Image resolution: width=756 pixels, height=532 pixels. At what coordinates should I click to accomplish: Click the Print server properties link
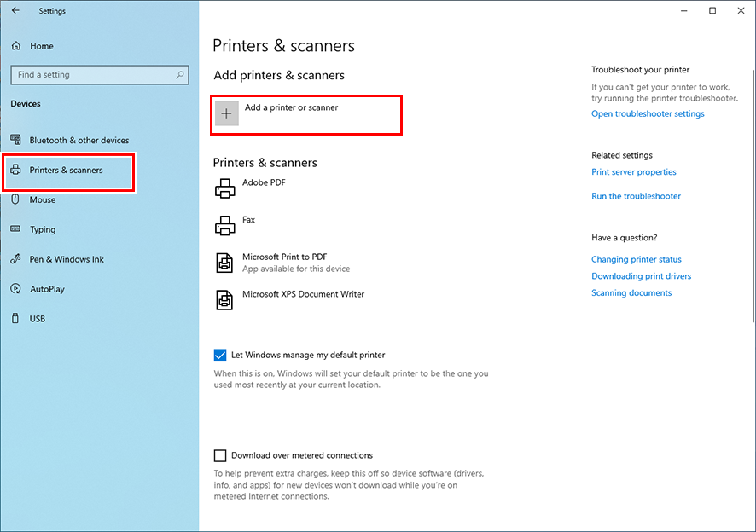pos(633,171)
